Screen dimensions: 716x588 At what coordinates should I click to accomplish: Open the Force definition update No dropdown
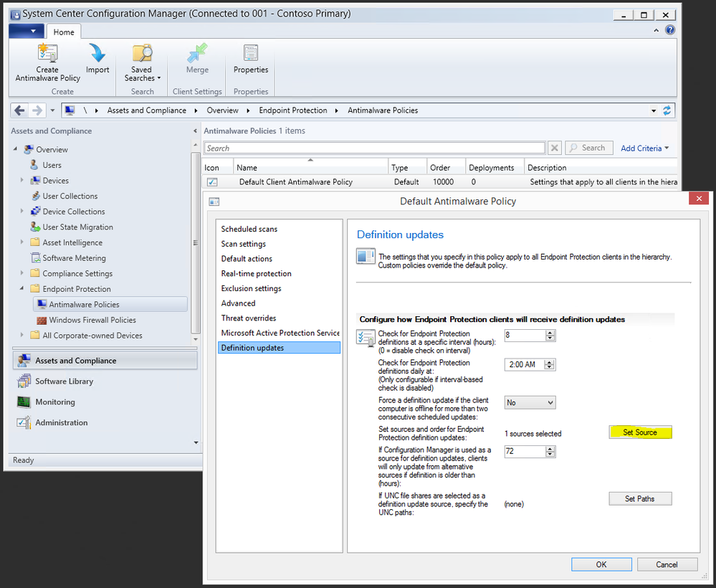[530, 403]
